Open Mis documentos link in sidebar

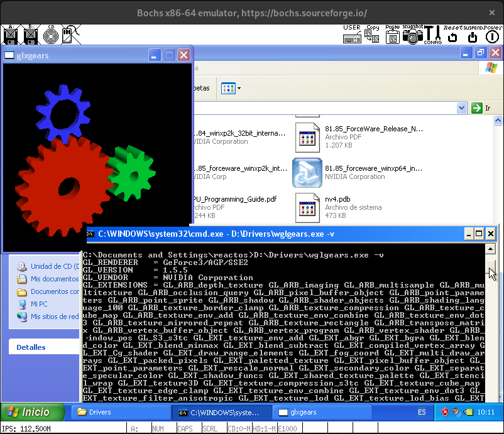click(x=55, y=279)
